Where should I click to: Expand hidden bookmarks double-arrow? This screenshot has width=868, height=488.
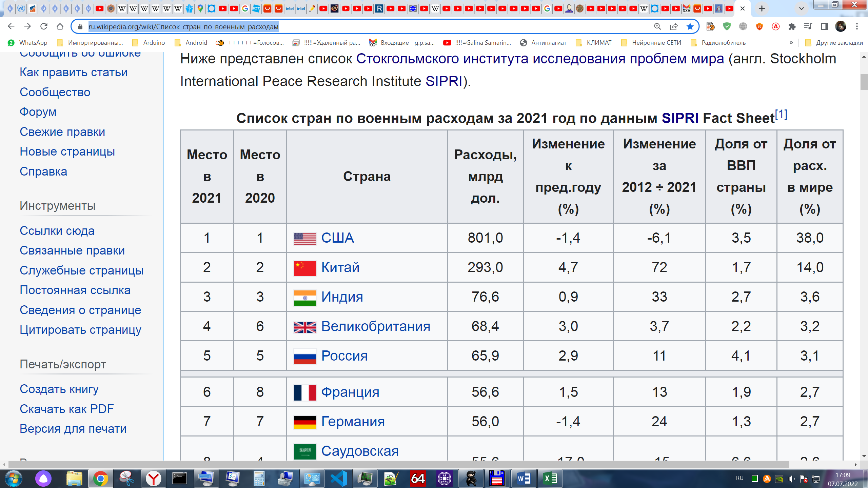click(x=791, y=43)
